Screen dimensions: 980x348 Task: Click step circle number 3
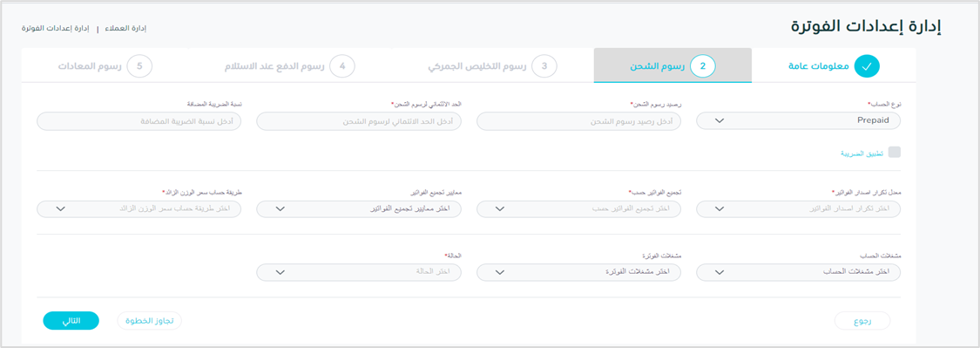(x=544, y=65)
